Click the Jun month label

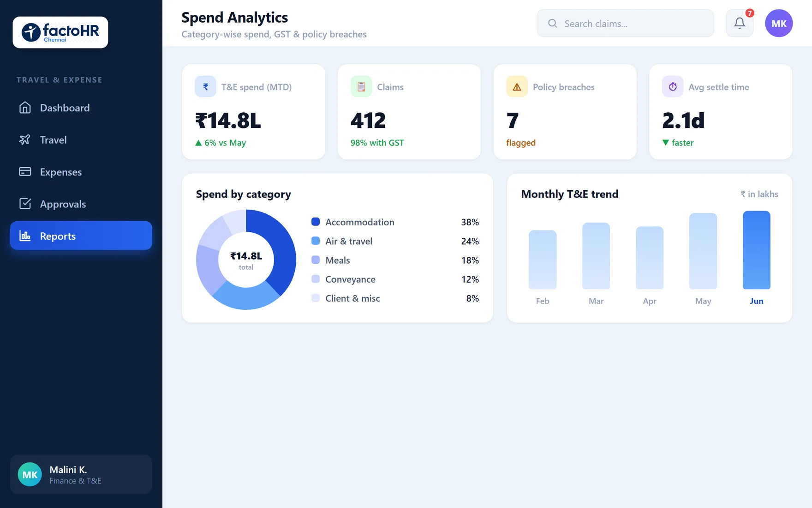coord(757,301)
